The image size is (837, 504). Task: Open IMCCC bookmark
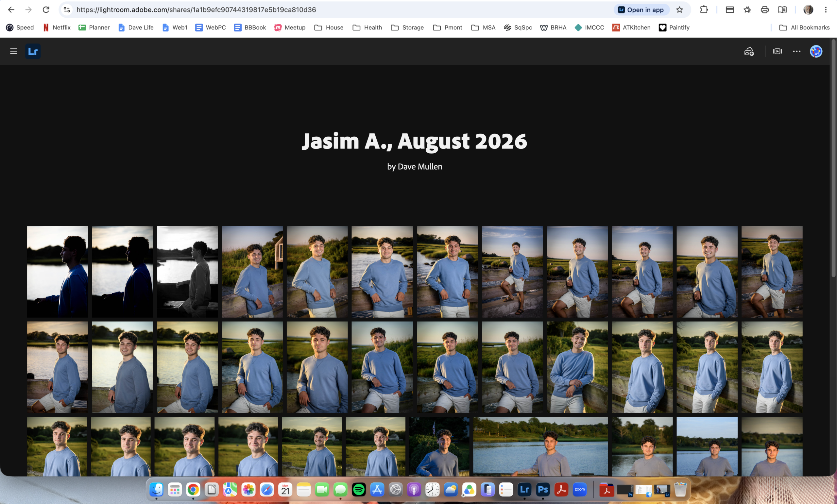(589, 27)
